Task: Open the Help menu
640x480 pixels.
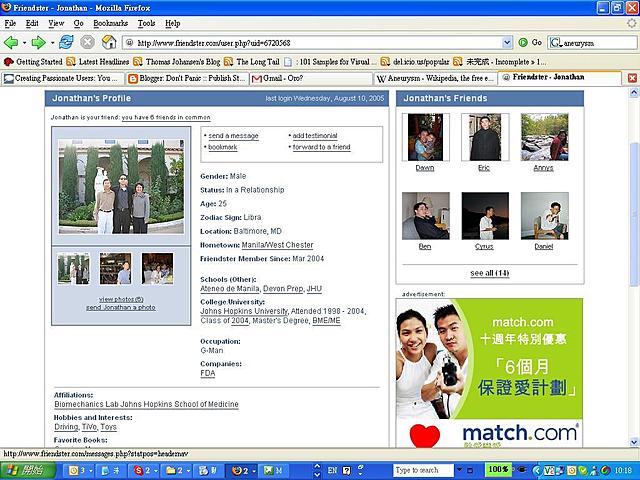Action: [x=173, y=23]
